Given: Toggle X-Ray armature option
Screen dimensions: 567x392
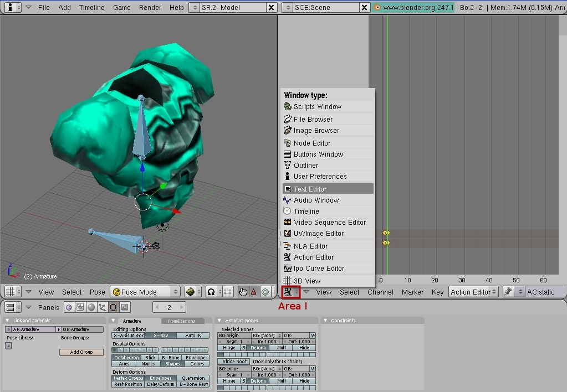Looking at the screenshot, I should click(x=161, y=336).
